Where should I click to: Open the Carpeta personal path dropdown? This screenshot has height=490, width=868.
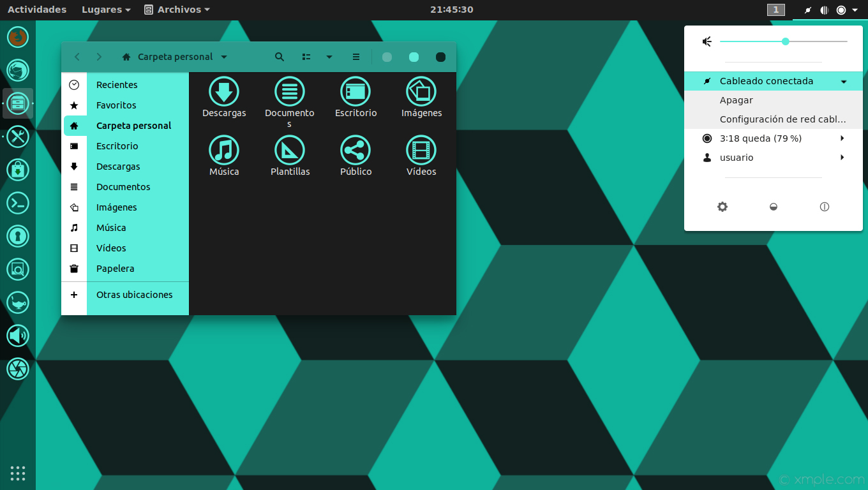174,57
